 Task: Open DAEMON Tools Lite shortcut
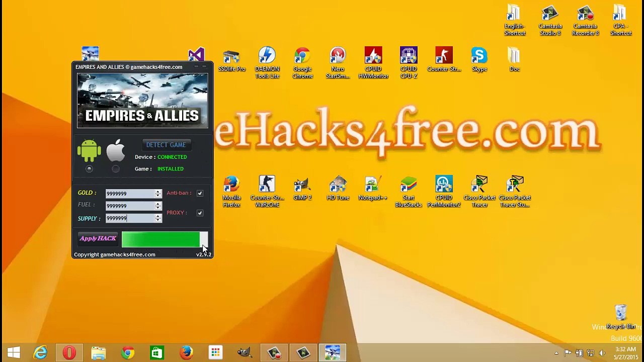(x=267, y=63)
